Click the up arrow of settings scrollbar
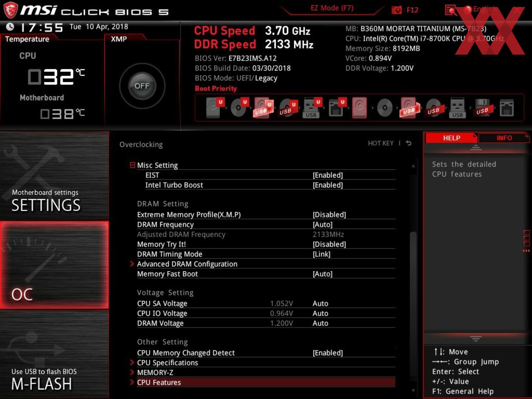 (x=413, y=166)
